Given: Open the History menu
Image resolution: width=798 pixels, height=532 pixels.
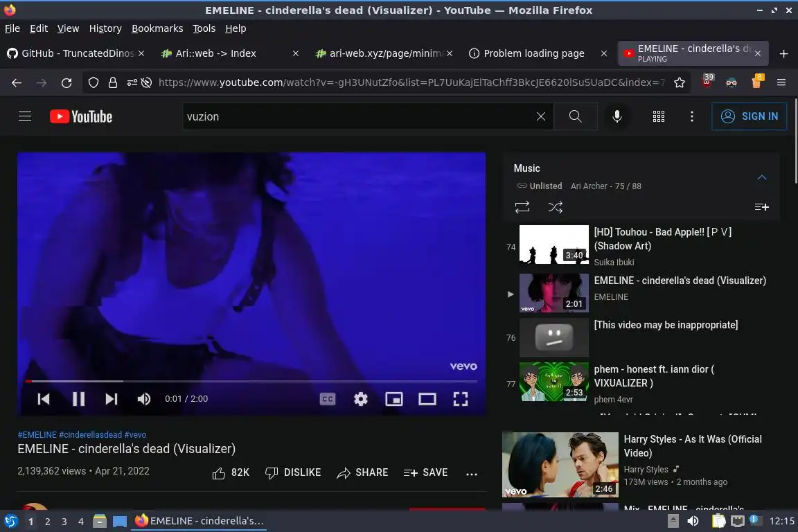Looking at the screenshot, I should coord(105,28).
